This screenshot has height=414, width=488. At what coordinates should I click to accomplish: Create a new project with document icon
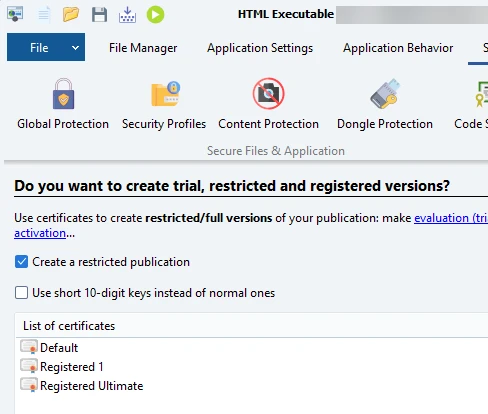tap(44, 15)
